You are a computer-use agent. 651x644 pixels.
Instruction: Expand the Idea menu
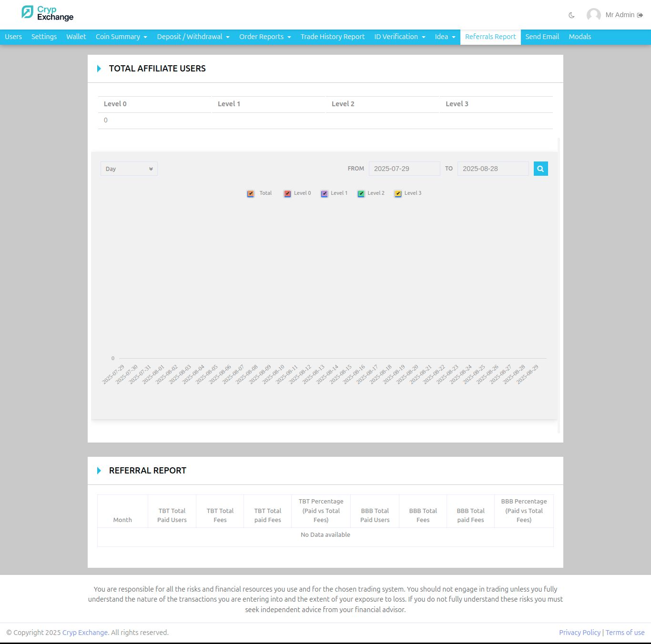coord(445,37)
